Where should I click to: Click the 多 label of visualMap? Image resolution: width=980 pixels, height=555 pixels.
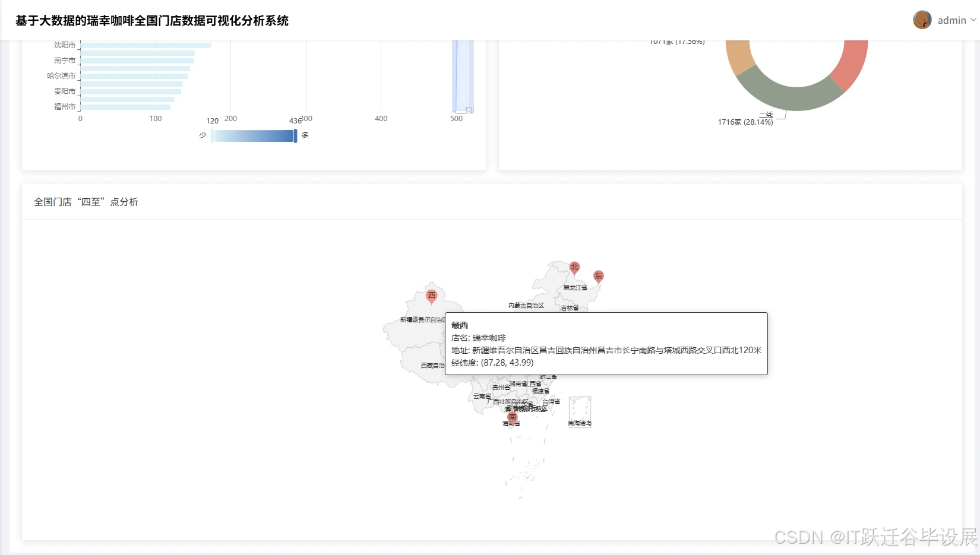(x=305, y=135)
